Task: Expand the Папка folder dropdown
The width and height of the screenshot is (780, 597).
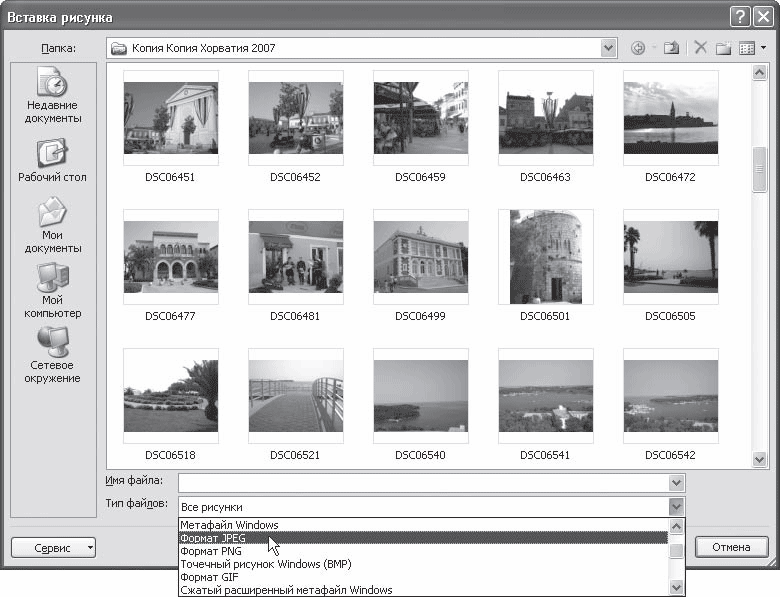Action: click(x=608, y=48)
